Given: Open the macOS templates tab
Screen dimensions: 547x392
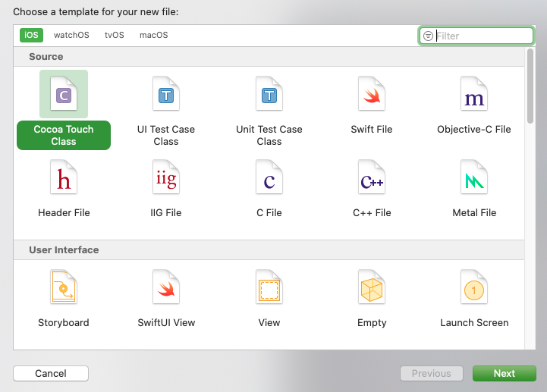Looking at the screenshot, I should click(x=154, y=35).
